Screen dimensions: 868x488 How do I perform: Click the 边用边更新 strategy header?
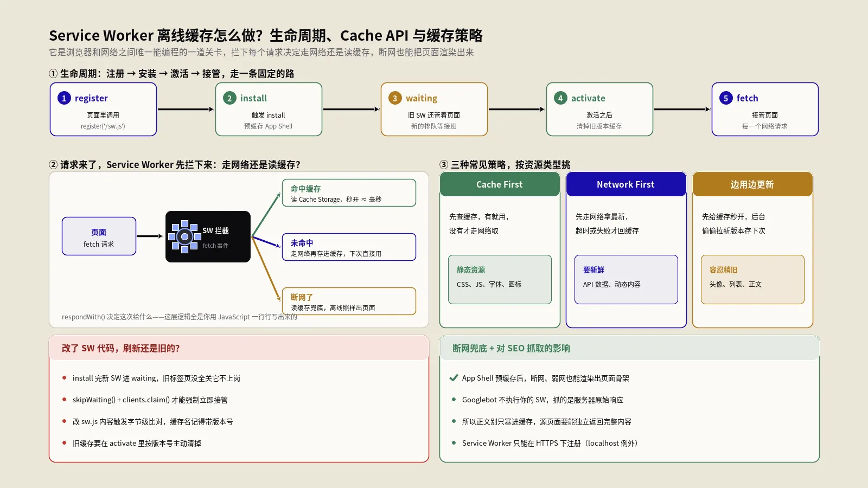[752, 184]
